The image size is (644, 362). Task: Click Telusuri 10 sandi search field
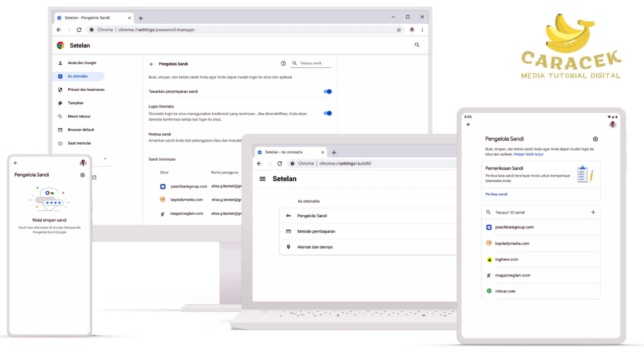[x=534, y=212]
